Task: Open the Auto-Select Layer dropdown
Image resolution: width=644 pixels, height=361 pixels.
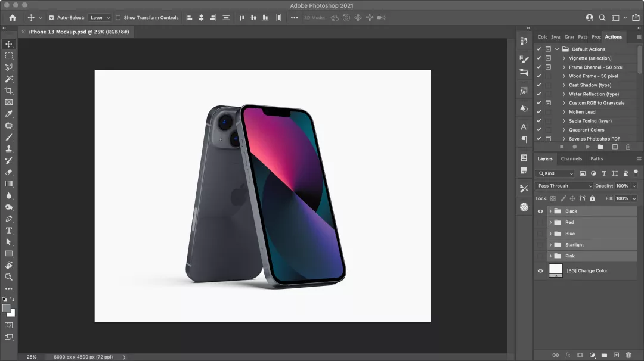Action: [100, 18]
